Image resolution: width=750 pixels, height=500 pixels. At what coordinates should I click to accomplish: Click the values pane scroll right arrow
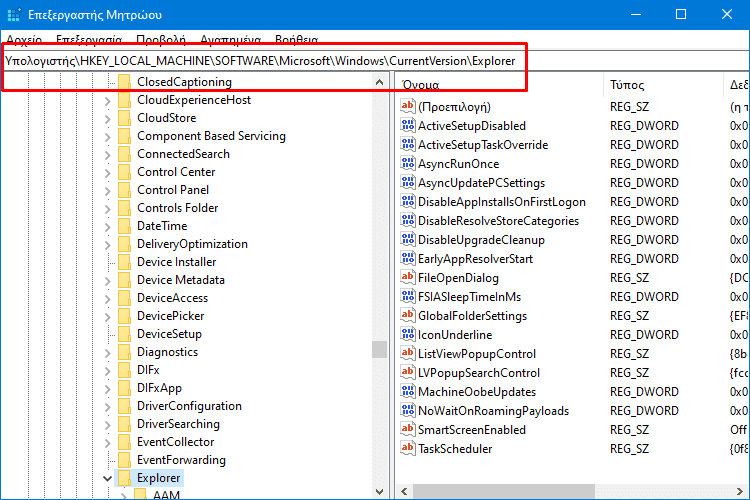(x=740, y=491)
